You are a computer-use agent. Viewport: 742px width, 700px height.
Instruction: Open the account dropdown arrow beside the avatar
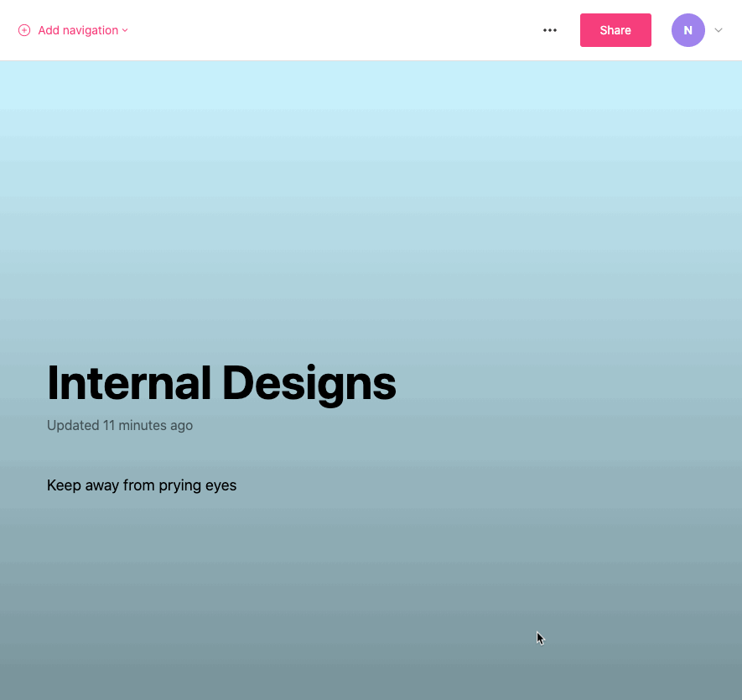click(718, 30)
